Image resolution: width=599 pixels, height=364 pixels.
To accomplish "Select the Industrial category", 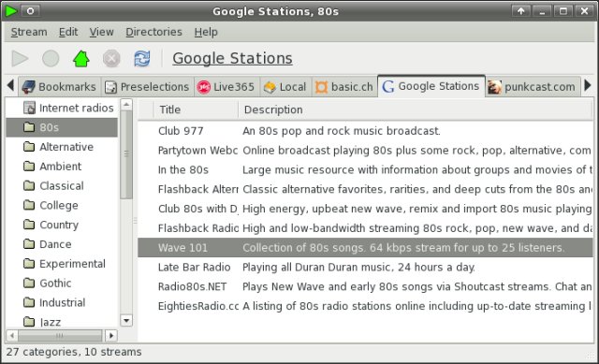I will point(62,302).
